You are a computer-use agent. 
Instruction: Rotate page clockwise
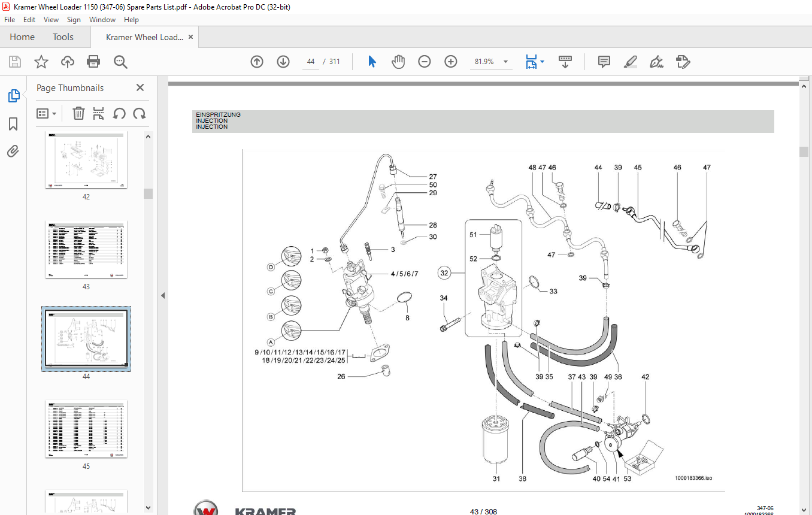click(140, 113)
